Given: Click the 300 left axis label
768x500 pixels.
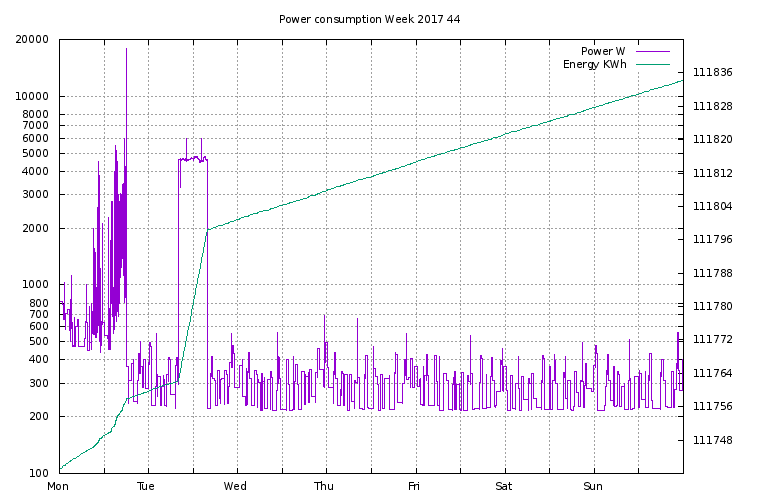Looking at the screenshot, I should click(39, 383).
